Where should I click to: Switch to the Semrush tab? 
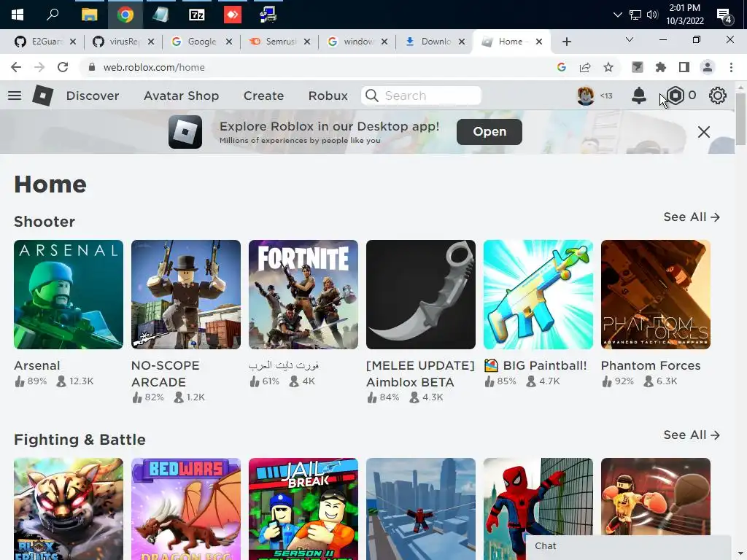(x=280, y=42)
